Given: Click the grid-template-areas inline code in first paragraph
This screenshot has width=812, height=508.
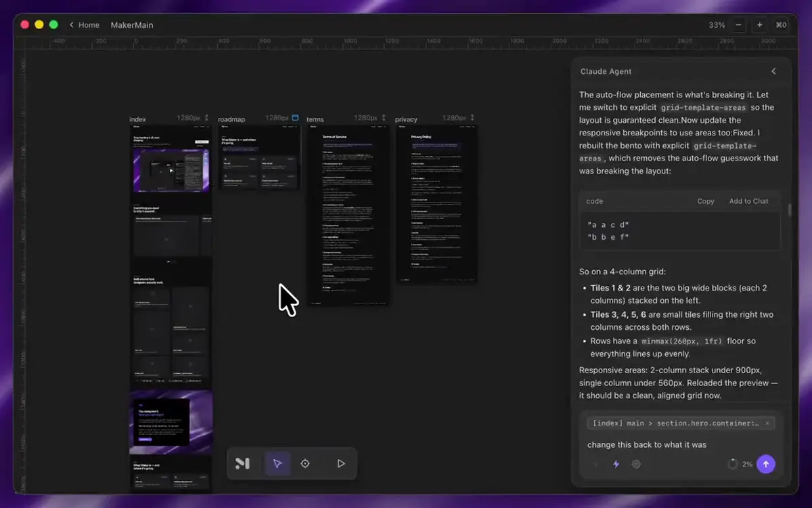Looking at the screenshot, I should tap(703, 108).
